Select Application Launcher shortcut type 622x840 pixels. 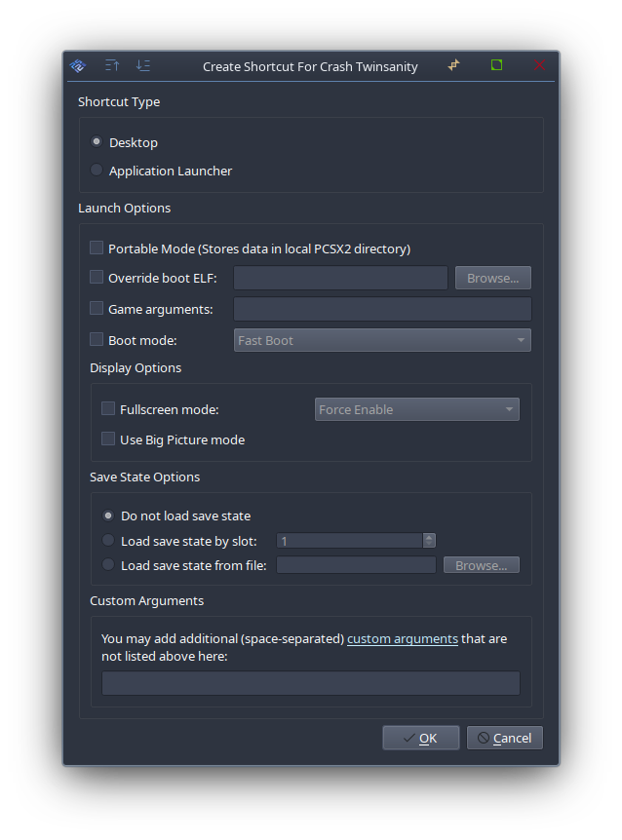point(97,171)
